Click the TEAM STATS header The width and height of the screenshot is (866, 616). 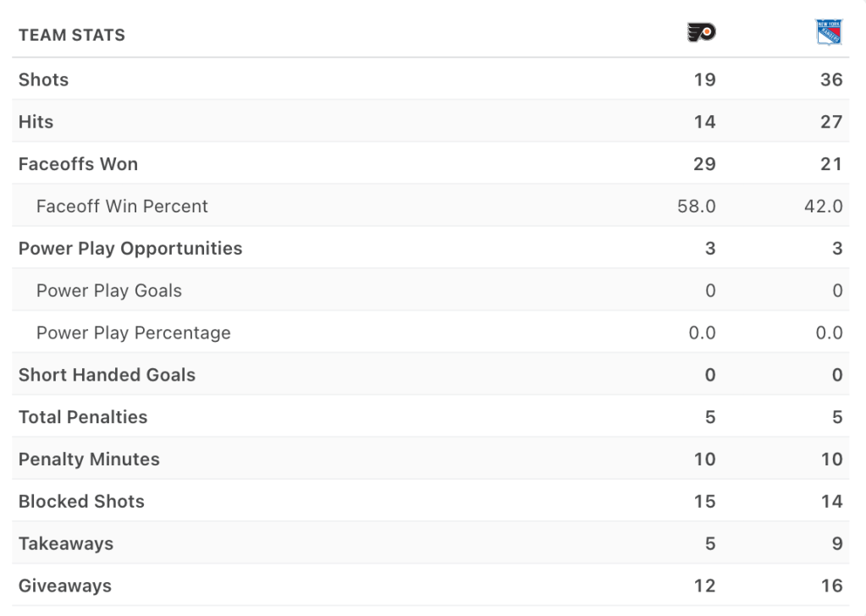72,36
